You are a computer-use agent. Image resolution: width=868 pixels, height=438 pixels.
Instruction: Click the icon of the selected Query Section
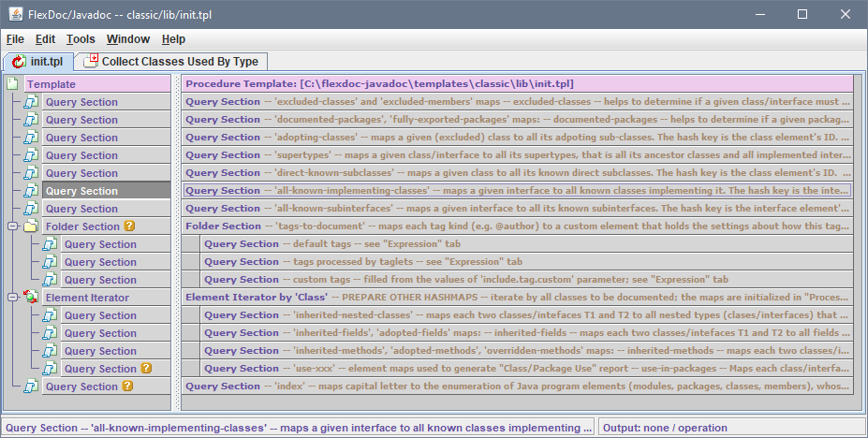tap(30, 191)
